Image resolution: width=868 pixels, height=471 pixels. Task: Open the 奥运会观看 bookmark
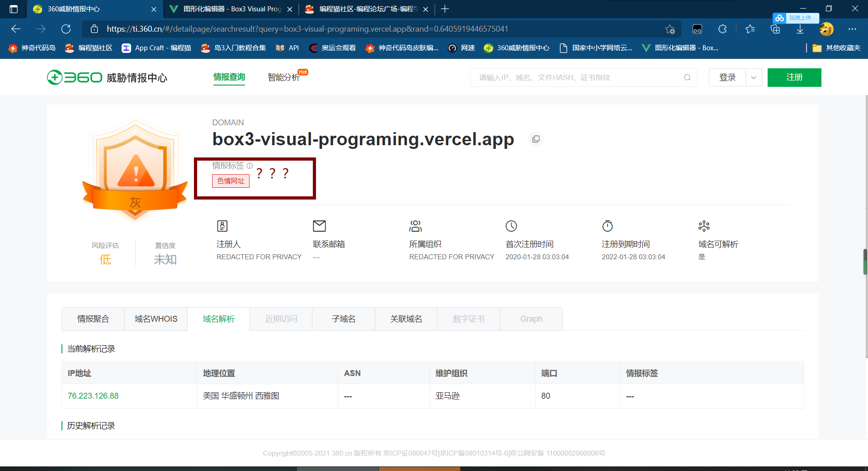pyautogui.click(x=332, y=48)
